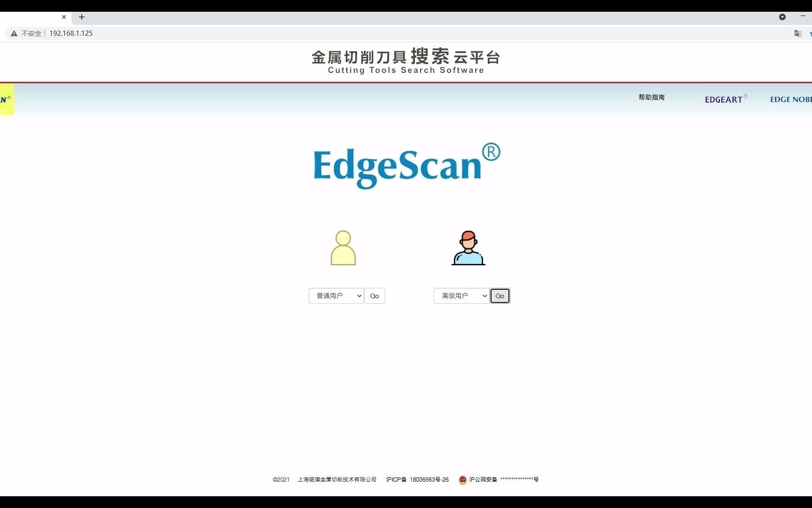
Task: Open the browser tab search dropdown
Action: 782,17
